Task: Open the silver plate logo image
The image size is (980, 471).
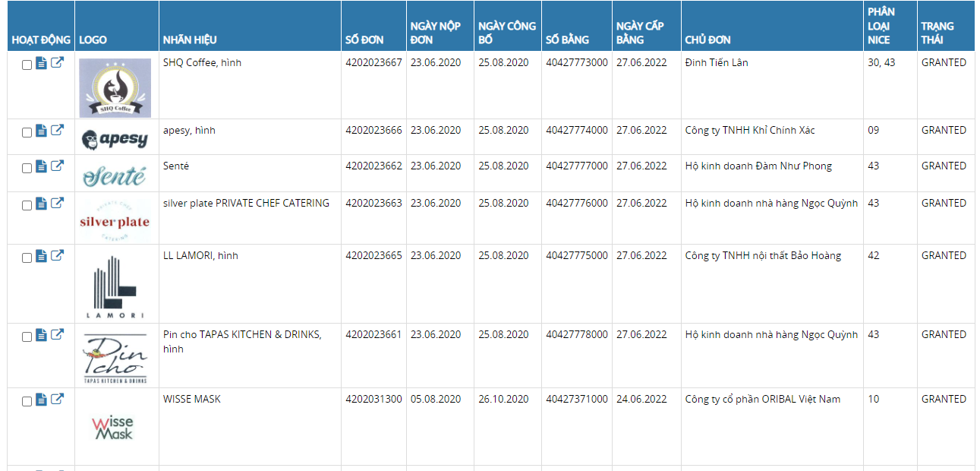Action: point(114,221)
